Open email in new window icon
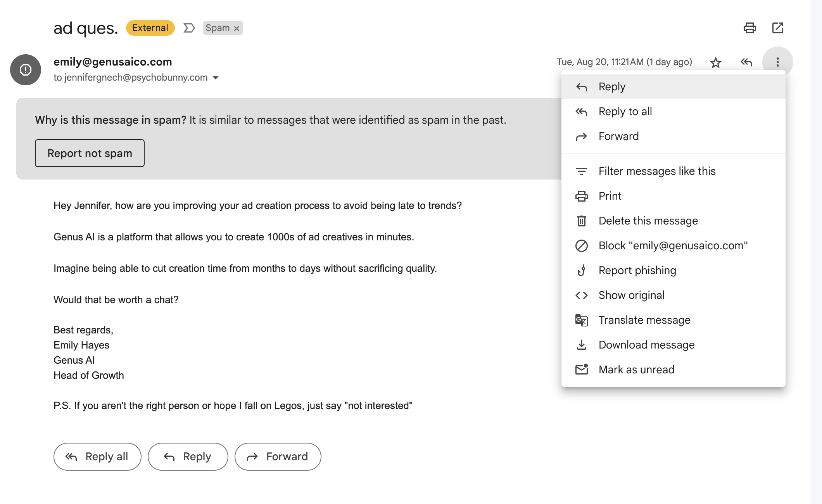The width and height of the screenshot is (822, 504). click(777, 28)
